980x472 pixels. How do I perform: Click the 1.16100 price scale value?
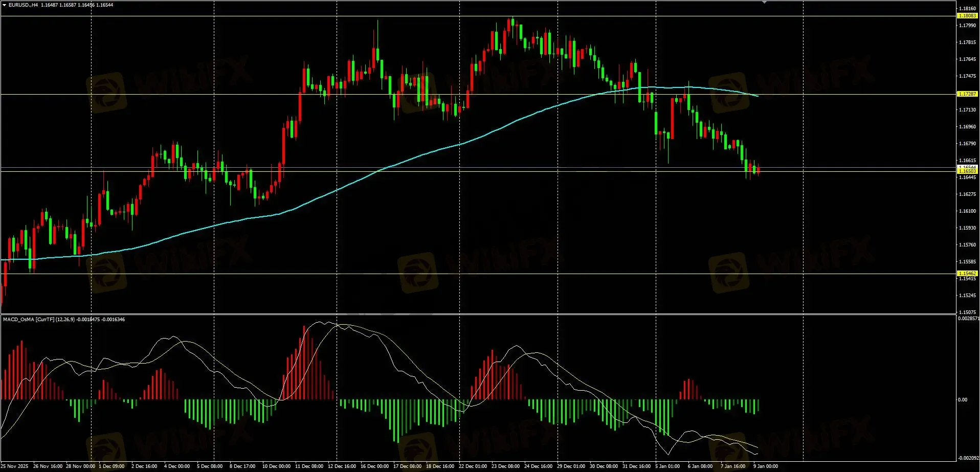point(967,211)
